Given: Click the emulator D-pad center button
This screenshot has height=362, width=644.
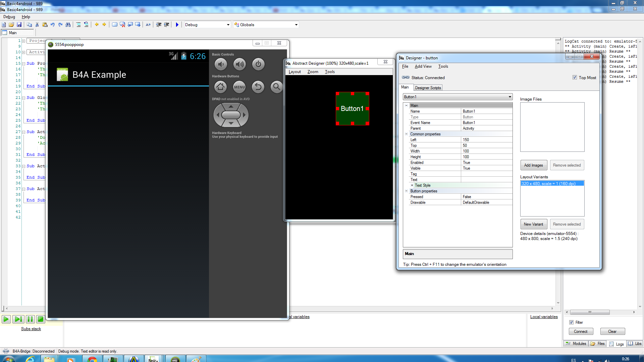Looking at the screenshot, I should tap(231, 115).
